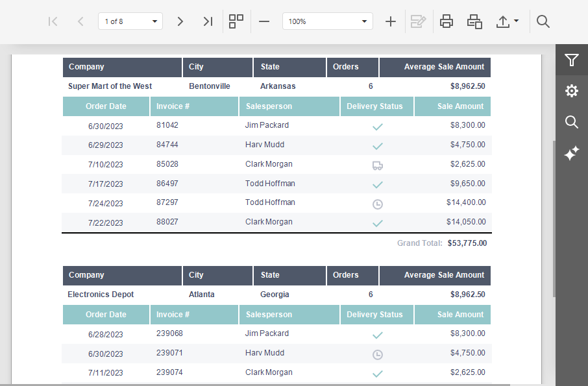
Task: Click checkmark for invoice 239074
Action: click(377, 374)
